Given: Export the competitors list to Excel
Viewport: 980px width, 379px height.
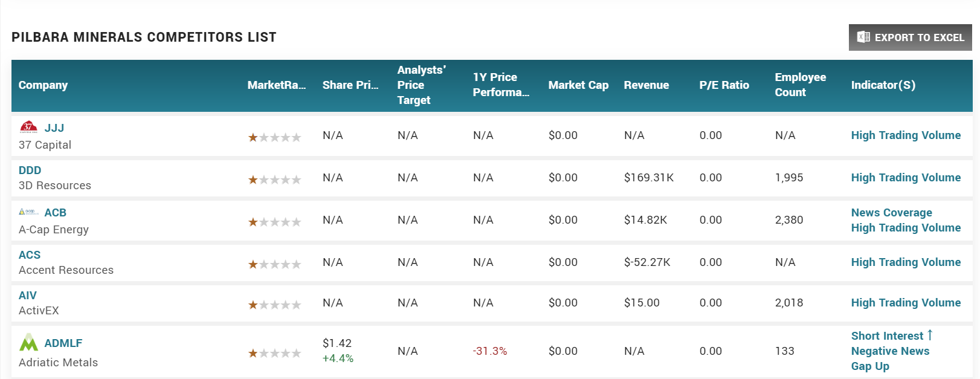Looking at the screenshot, I should tap(910, 37).
